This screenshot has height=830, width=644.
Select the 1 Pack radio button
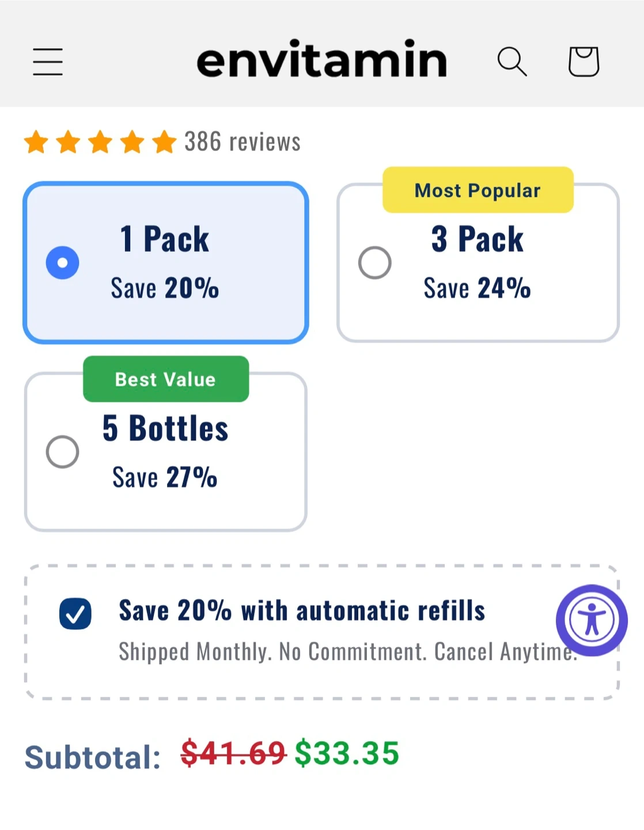(x=63, y=263)
